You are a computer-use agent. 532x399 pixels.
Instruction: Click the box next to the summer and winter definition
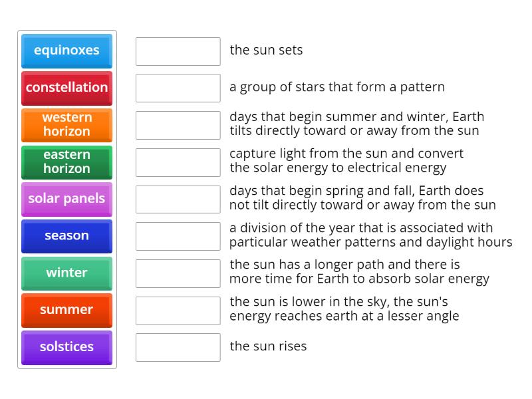177,124
